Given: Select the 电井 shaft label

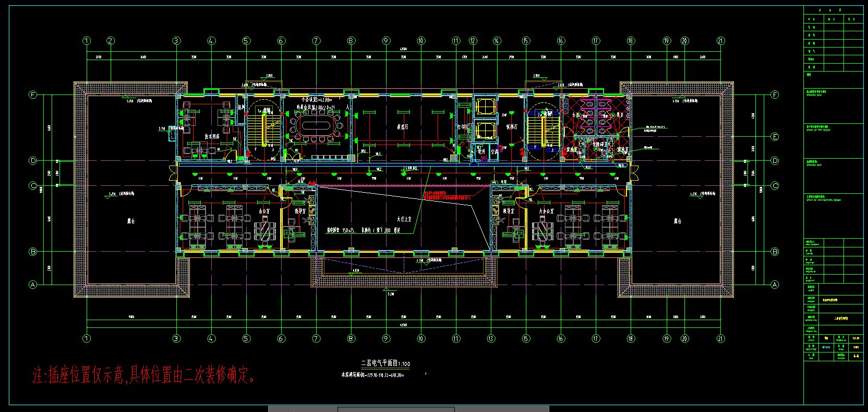Looking at the screenshot, I should (x=481, y=152).
